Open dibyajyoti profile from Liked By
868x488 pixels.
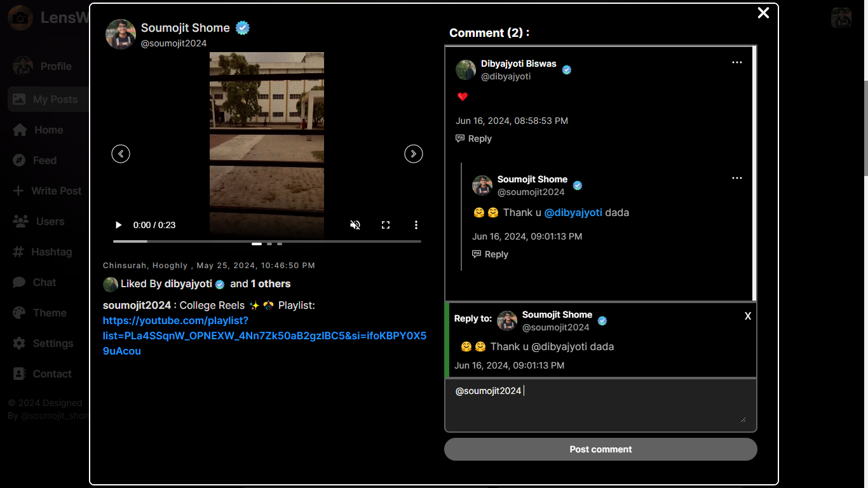(188, 284)
